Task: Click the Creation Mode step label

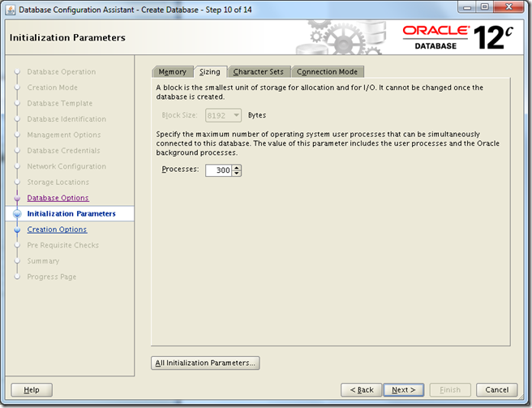Action: click(x=52, y=88)
